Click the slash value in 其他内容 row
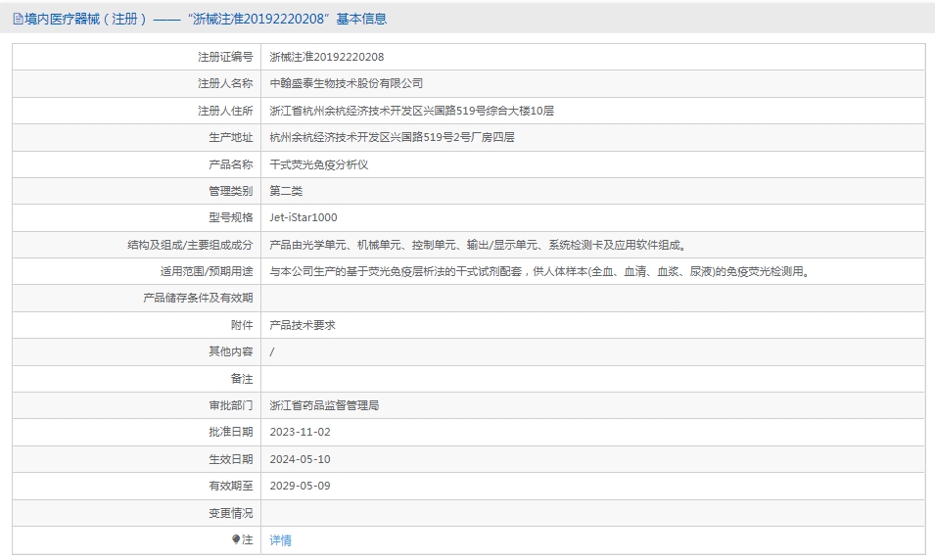The image size is (935, 560). (x=272, y=351)
